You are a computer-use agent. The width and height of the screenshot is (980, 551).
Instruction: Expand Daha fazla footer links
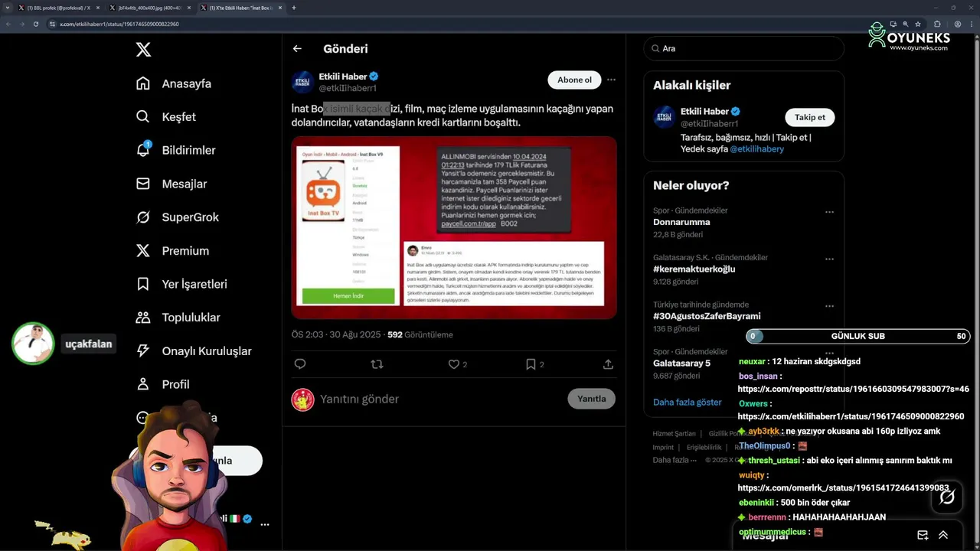point(675,460)
